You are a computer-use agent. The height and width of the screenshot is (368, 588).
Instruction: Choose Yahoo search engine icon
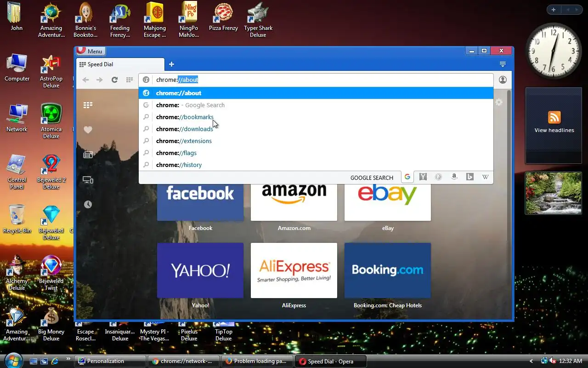click(x=423, y=177)
